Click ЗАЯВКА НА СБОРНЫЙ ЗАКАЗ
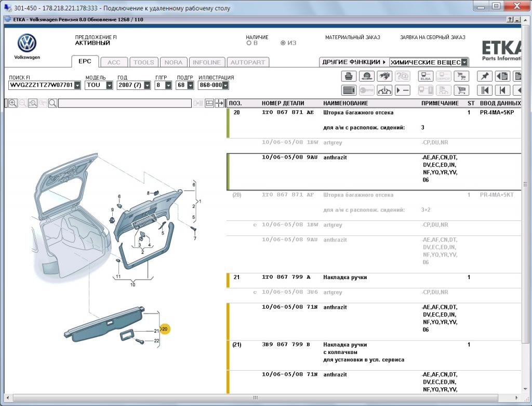 [x=433, y=37]
